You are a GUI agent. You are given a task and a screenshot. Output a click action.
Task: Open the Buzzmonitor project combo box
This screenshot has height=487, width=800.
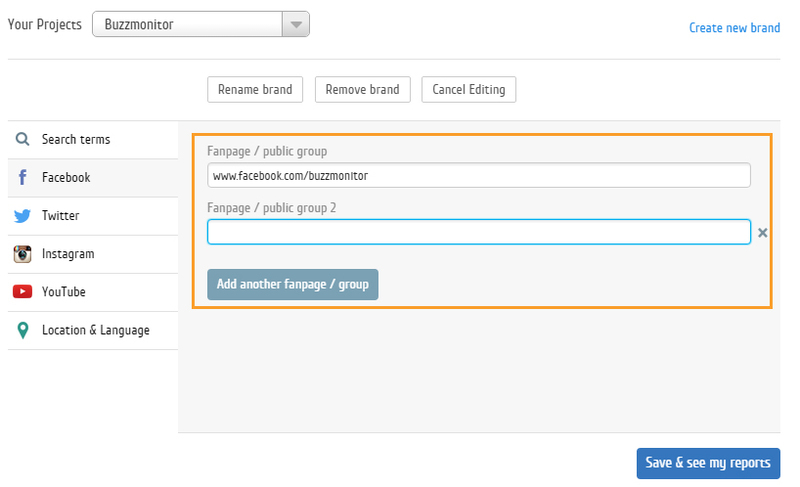188,25
